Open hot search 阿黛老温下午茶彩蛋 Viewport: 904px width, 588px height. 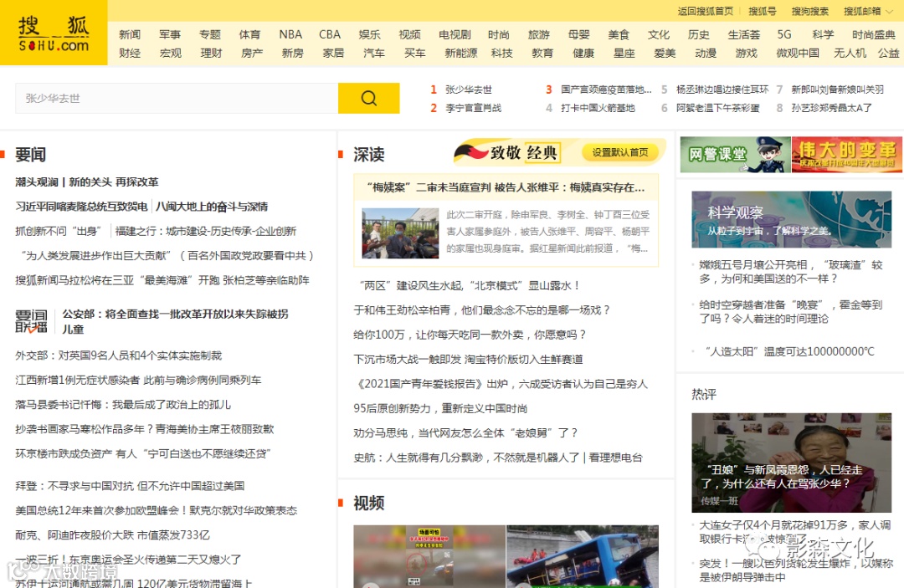[x=718, y=108]
